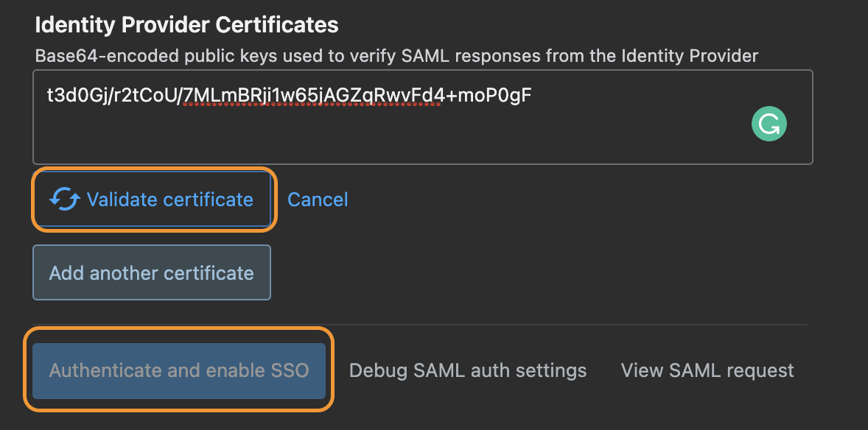Screen dimensions: 868x430
Task: Click the green Grammarly icon
Action: pyautogui.click(x=769, y=124)
